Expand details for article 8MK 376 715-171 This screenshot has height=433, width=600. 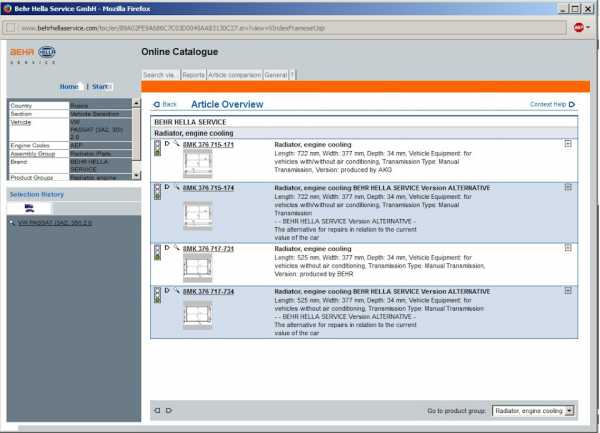coord(568,145)
